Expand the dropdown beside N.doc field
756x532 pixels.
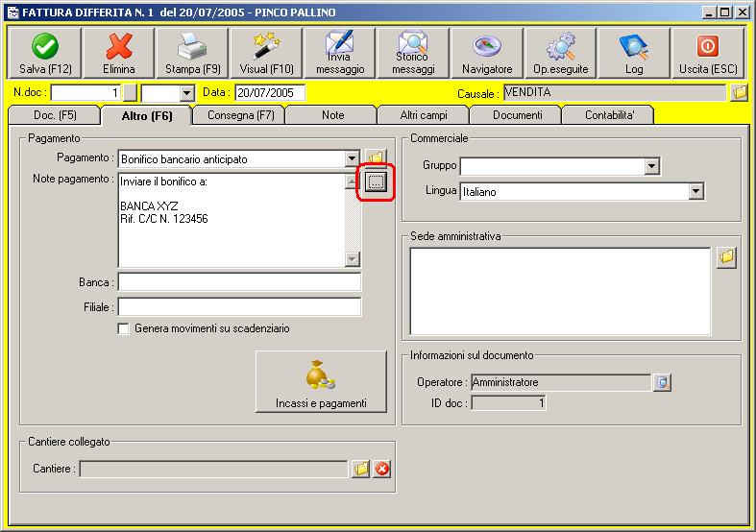[x=186, y=93]
